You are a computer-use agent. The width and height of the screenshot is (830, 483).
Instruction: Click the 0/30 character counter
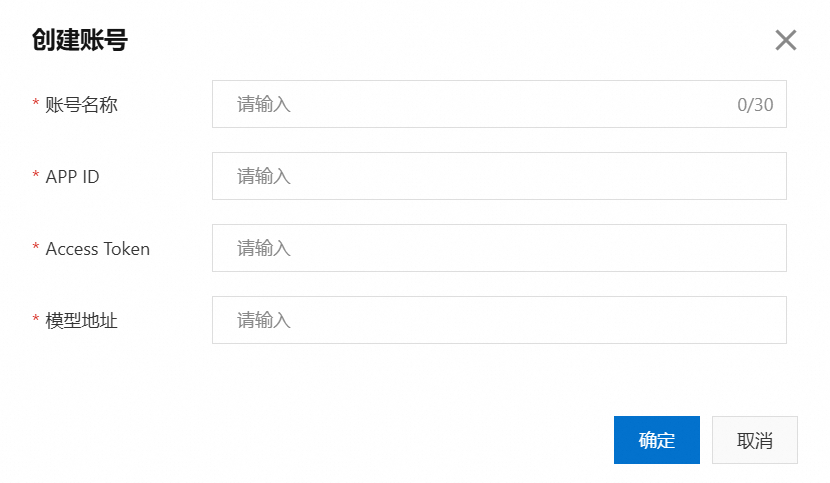point(755,104)
